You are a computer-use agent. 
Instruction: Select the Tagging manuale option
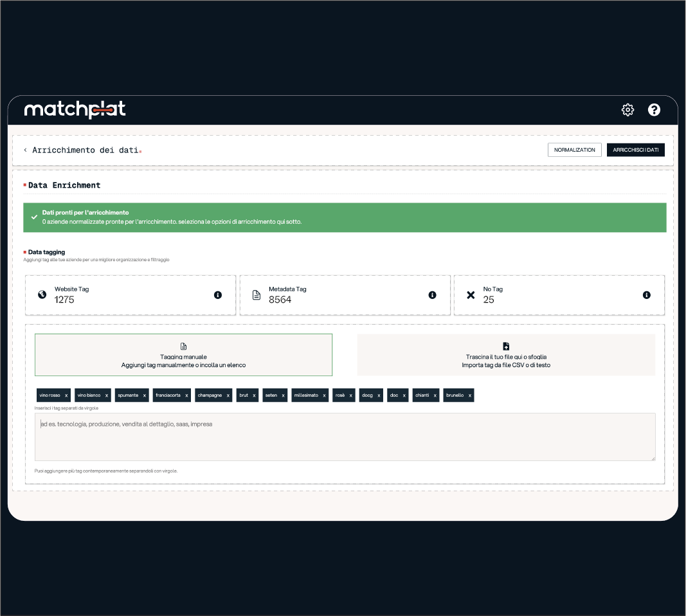tap(183, 355)
